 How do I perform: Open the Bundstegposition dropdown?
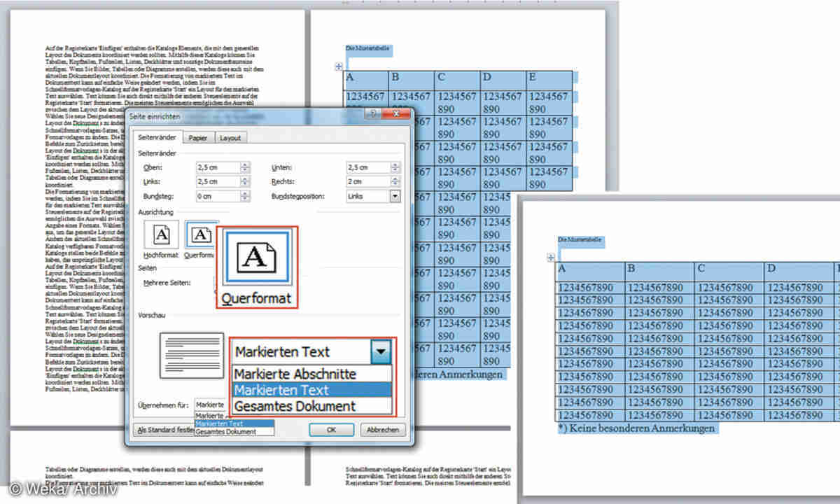point(395,197)
